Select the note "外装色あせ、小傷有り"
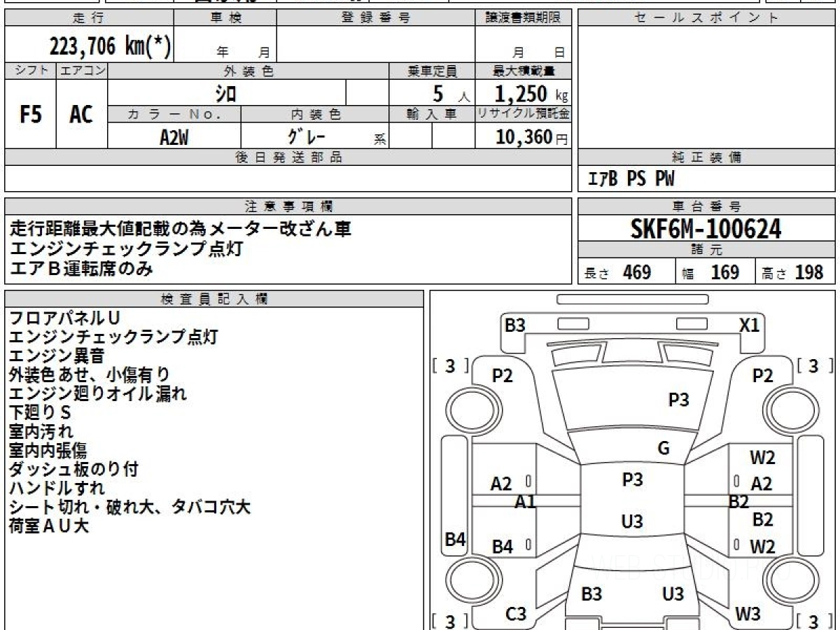Viewport: 840px width, 630px height. pyautogui.click(x=90, y=374)
